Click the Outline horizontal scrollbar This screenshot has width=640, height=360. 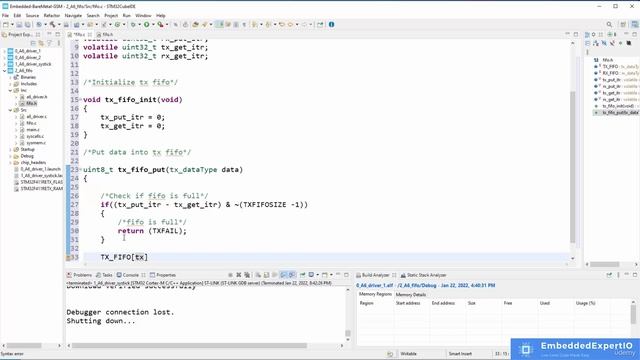point(604,264)
